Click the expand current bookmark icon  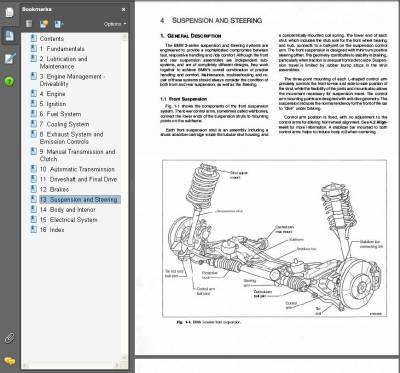[59, 24]
